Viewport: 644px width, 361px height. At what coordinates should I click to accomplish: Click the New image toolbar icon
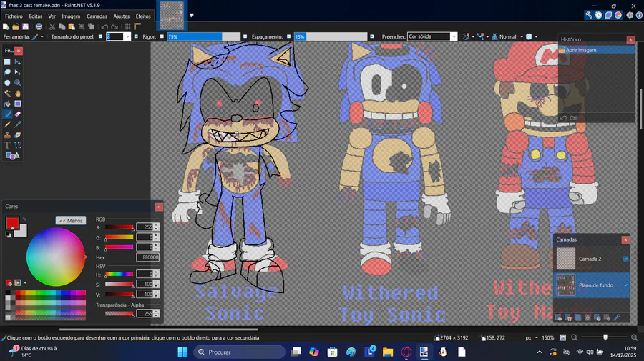[x=6, y=26]
